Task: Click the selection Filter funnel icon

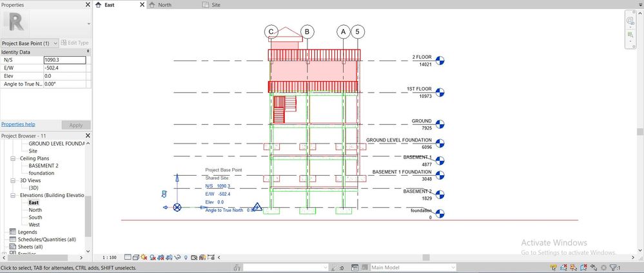Action: (x=614, y=268)
